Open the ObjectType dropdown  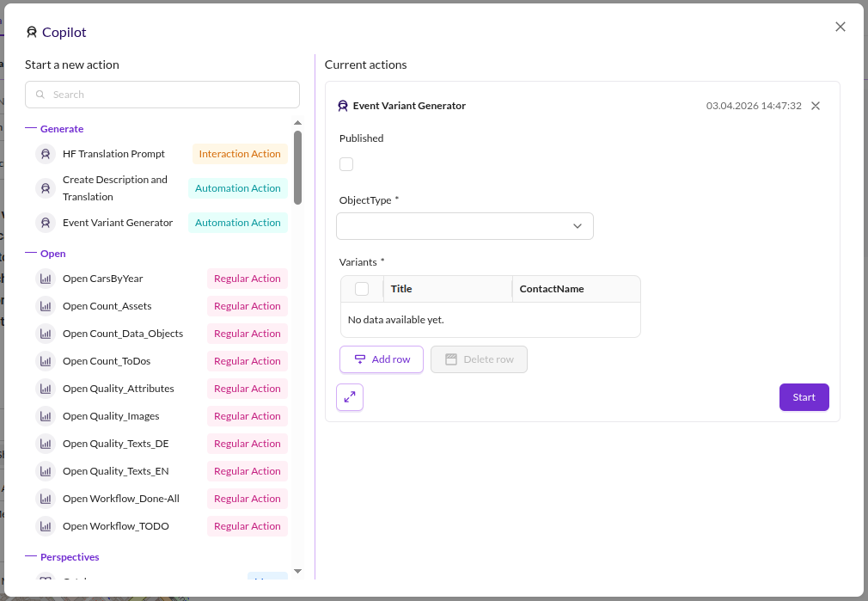click(465, 226)
